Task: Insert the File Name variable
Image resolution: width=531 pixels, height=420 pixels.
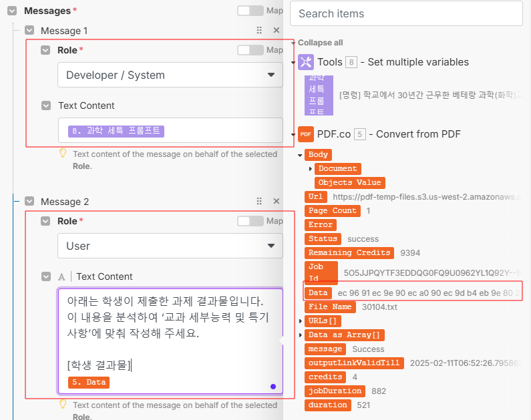Action: coord(330,307)
